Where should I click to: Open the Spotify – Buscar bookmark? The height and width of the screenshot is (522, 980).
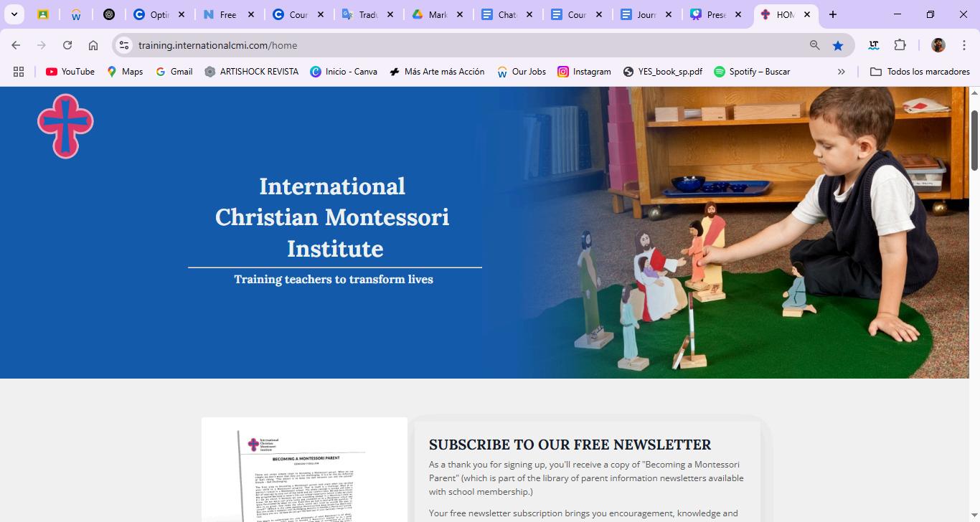pos(752,72)
